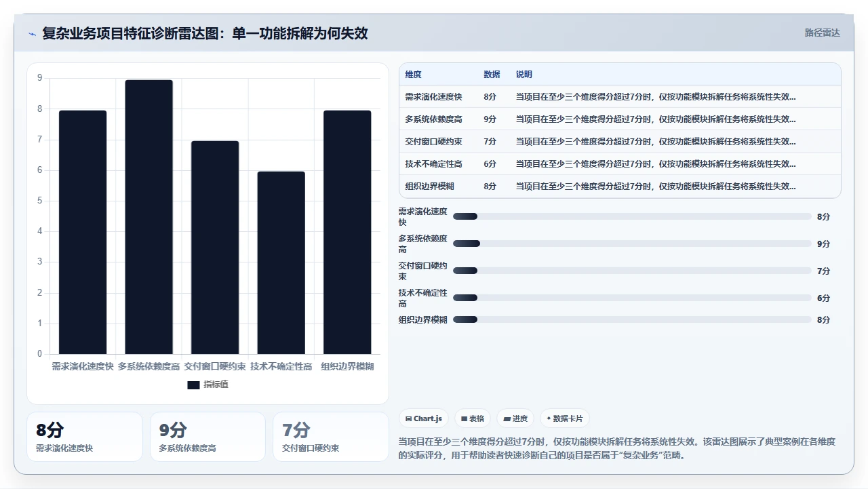Select the 交付窗口硬约束 7分 table row
868x489 pixels.
pyautogui.click(x=620, y=141)
